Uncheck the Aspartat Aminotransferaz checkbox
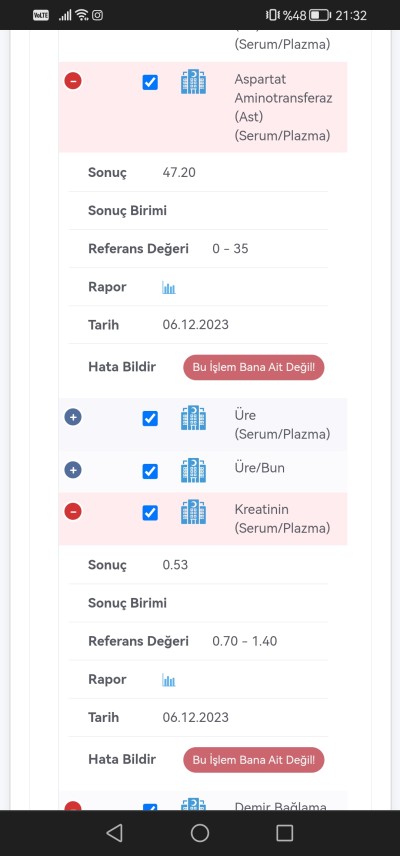 tap(150, 82)
